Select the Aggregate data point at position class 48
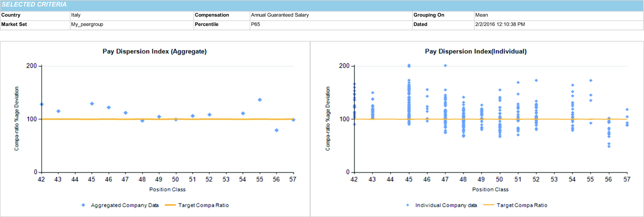The image size is (644, 217). [142, 121]
